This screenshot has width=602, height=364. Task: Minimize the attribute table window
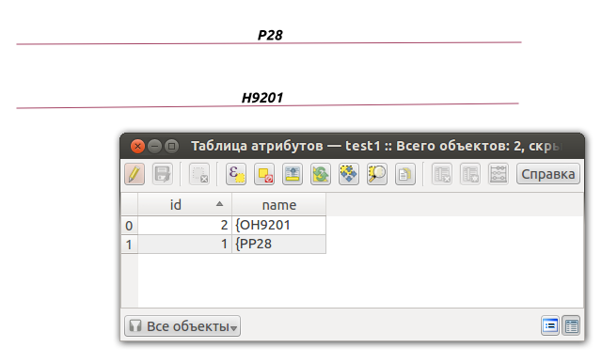(x=154, y=147)
